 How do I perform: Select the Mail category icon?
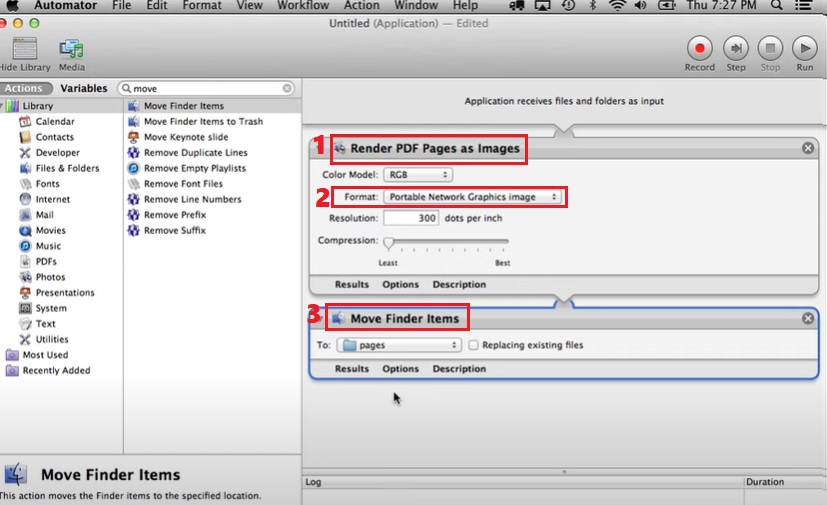(25, 215)
